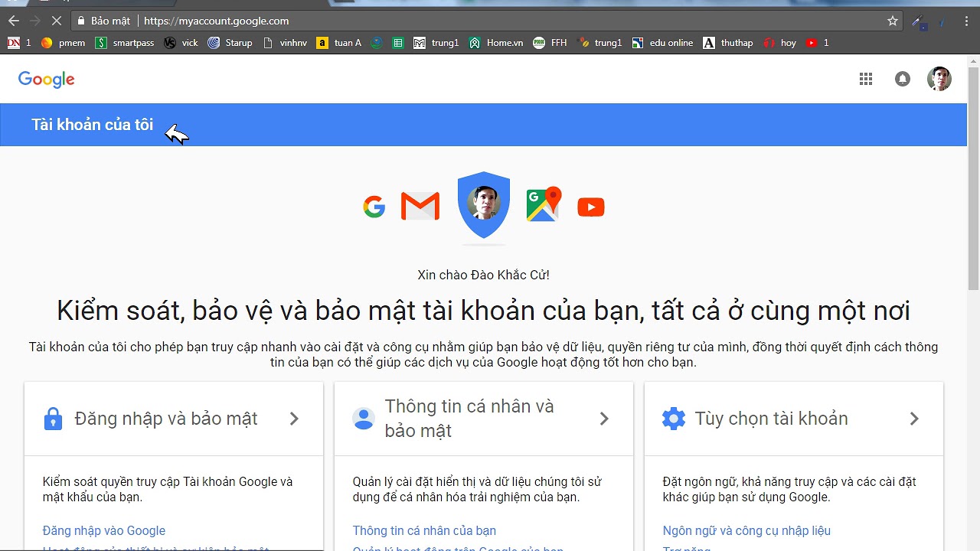Open the trung1 bookmark beside Home.vn

[x=436, y=43]
